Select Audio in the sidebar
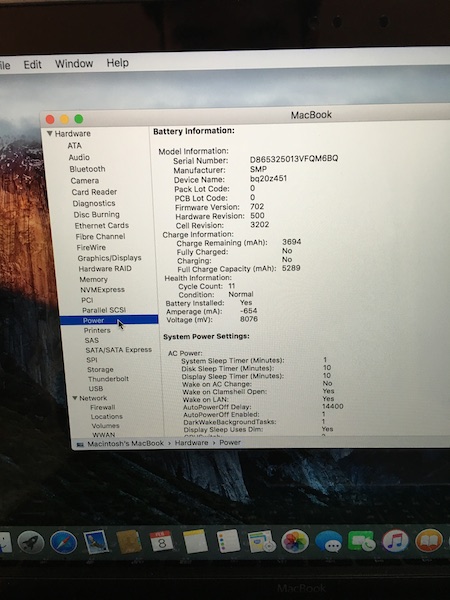The image size is (450, 600). coord(79,157)
